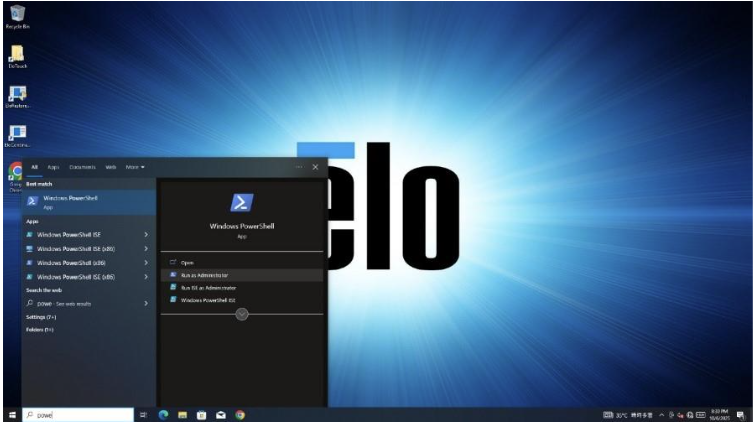Open the Windows PowerShell best match result
Image resolution: width=753 pixels, height=422 pixels.
pos(89,202)
